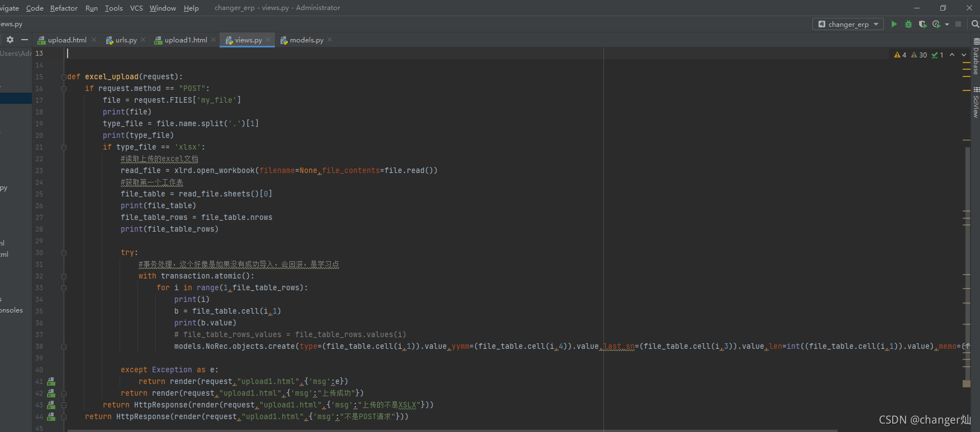Hide the project panel with minus icon
This screenshot has width=980, height=432.
coord(24,40)
